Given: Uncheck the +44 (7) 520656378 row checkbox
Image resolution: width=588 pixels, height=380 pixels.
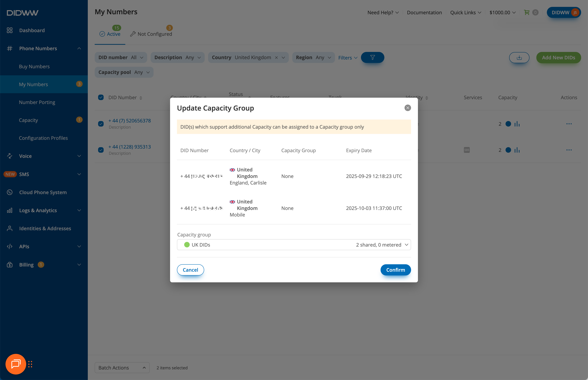Looking at the screenshot, I should tap(101, 124).
